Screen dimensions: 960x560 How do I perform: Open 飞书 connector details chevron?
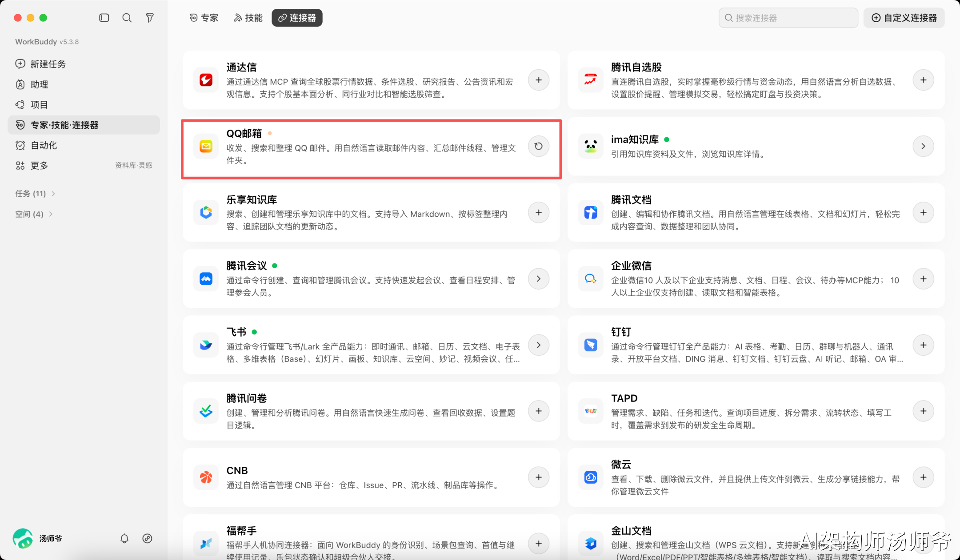[x=539, y=345]
